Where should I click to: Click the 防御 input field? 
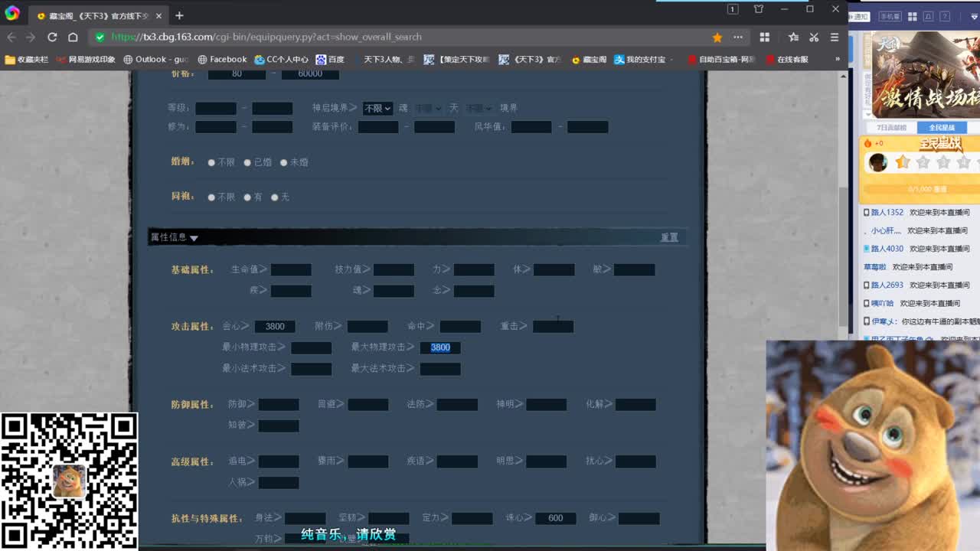pos(279,405)
